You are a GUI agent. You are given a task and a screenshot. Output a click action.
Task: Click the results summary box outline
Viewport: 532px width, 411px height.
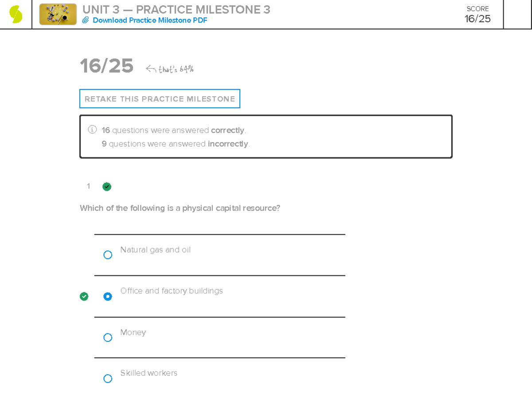pyautogui.click(x=266, y=136)
